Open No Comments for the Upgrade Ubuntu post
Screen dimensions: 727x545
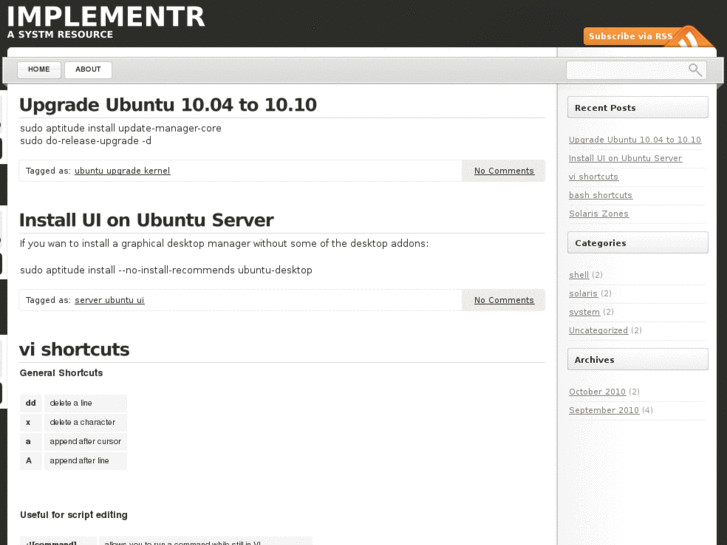(504, 171)
